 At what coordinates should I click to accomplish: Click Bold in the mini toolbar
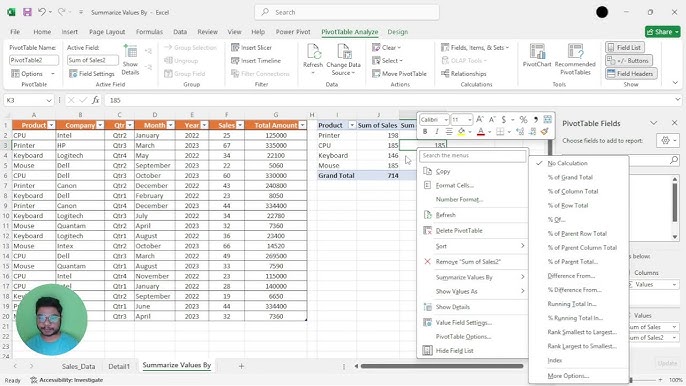tap(425, 131)
